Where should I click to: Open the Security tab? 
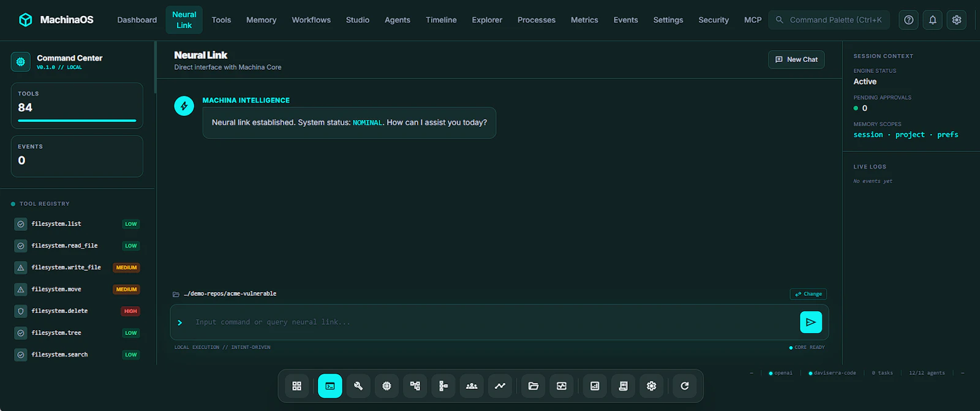(x=714, y=20)
